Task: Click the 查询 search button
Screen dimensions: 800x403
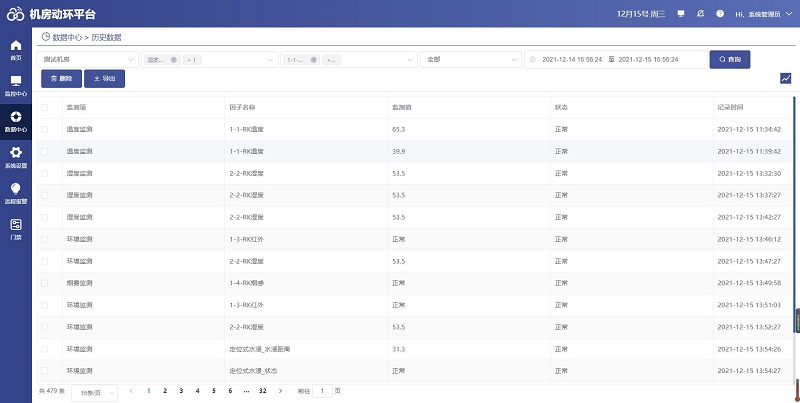Action: coord(730,60)
